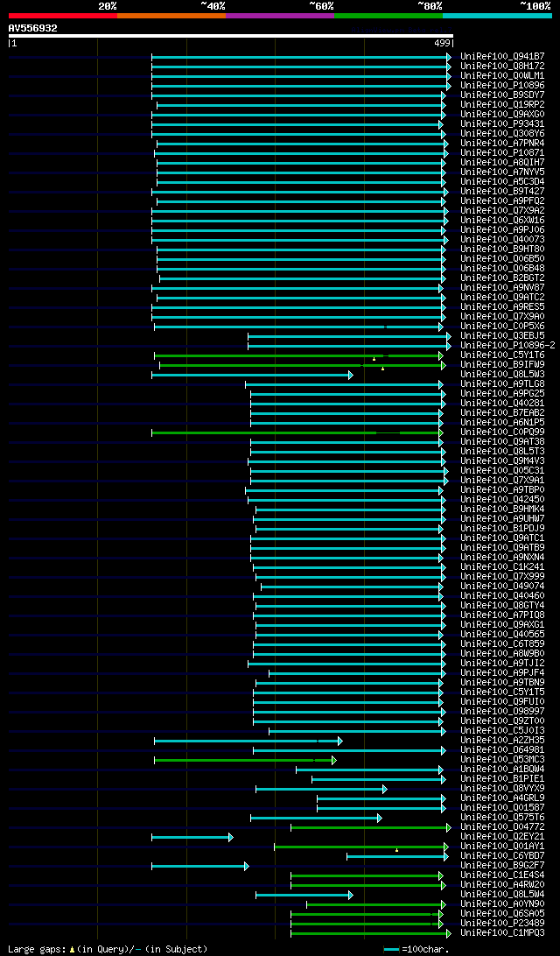Select label UniRef100_Q06B50
The width and height of the screenshot is (560, 956).
(503, 258)
